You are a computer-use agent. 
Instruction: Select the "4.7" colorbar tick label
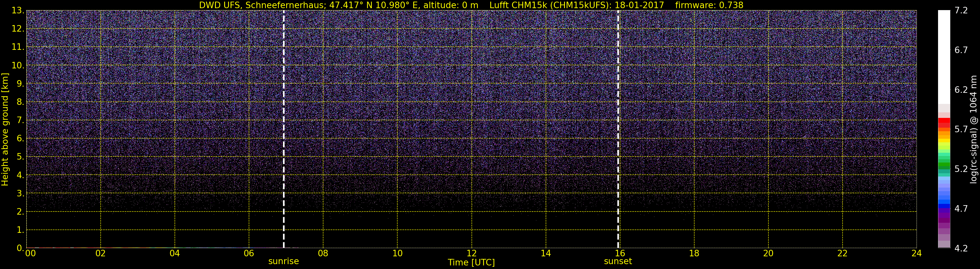[x=961, y=208]
